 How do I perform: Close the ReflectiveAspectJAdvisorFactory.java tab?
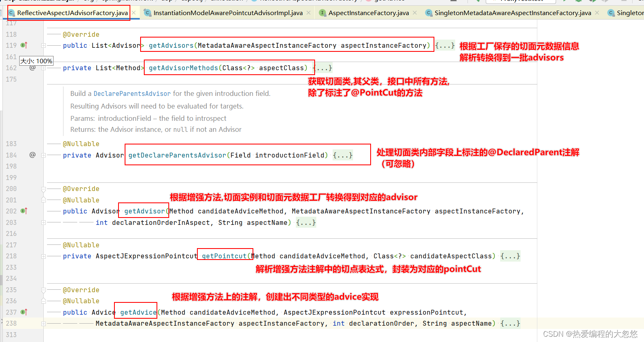133,13
